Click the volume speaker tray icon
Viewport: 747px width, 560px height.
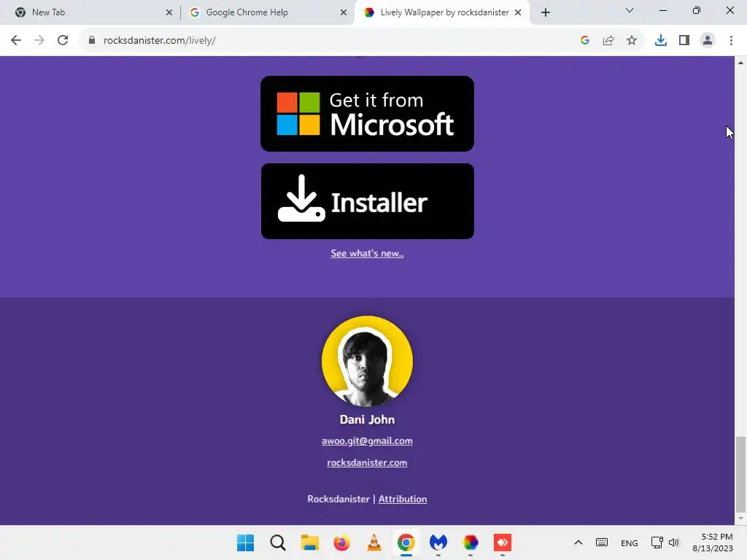[x=673, y=542]
